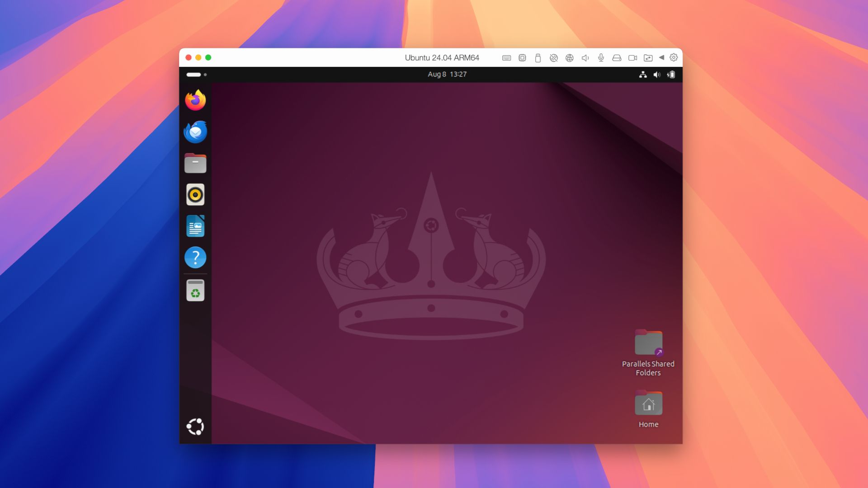Click the USB device icon in toolbar

coord(538,58)
